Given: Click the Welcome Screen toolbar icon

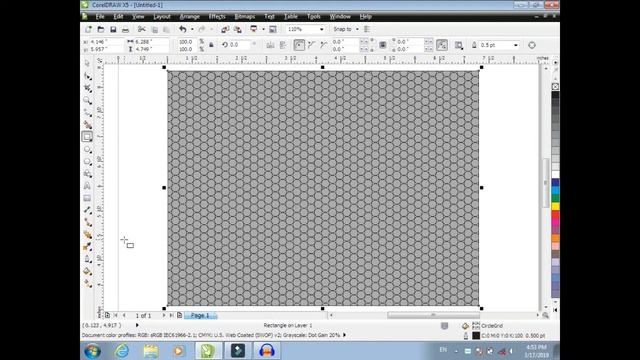Looking at the screenshot, I should [x=273, y=29].
